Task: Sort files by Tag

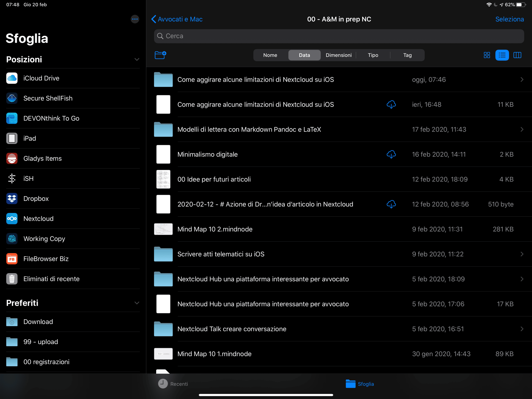Action: [408, 55]
